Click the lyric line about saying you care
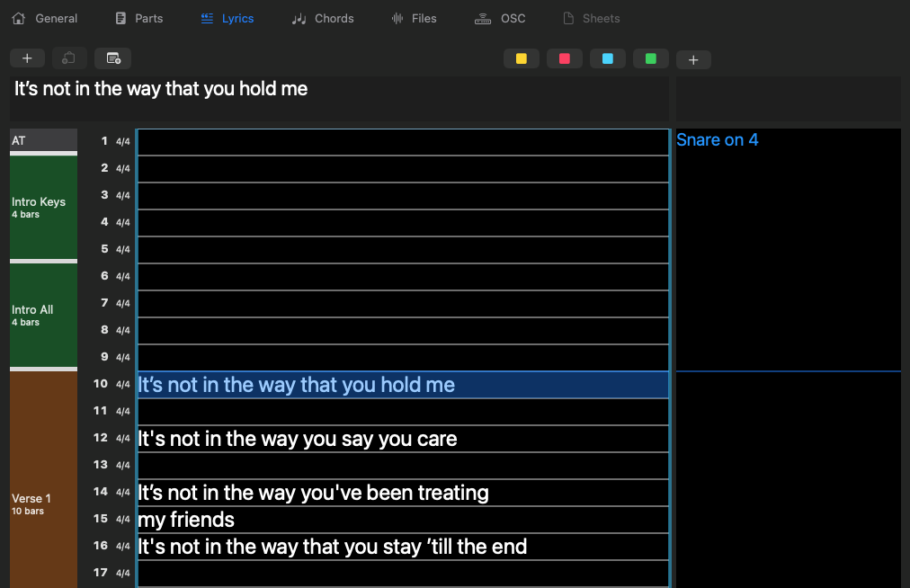Viewport: 910px width, 588px height. click(x=297, y=438)
